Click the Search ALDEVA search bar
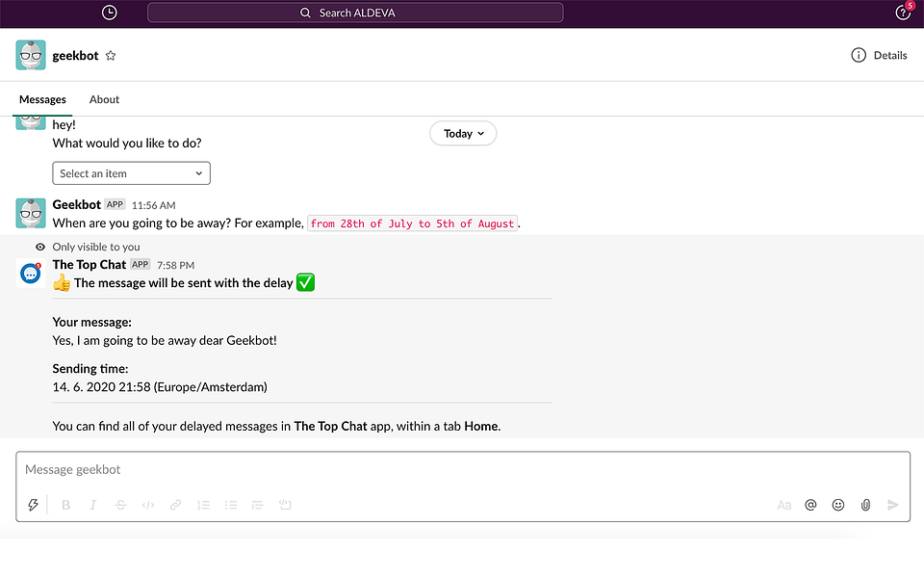 click(354, 13)
